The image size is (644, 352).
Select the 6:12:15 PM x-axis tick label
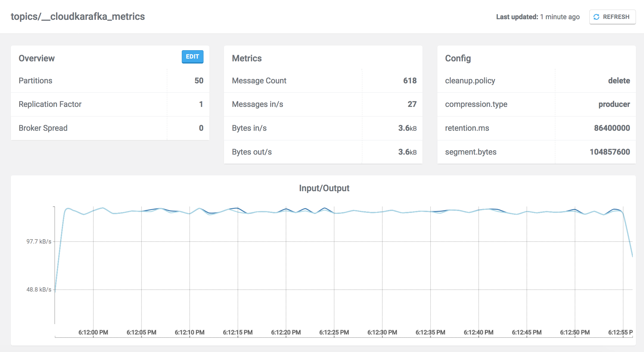(x=238, y=332)
